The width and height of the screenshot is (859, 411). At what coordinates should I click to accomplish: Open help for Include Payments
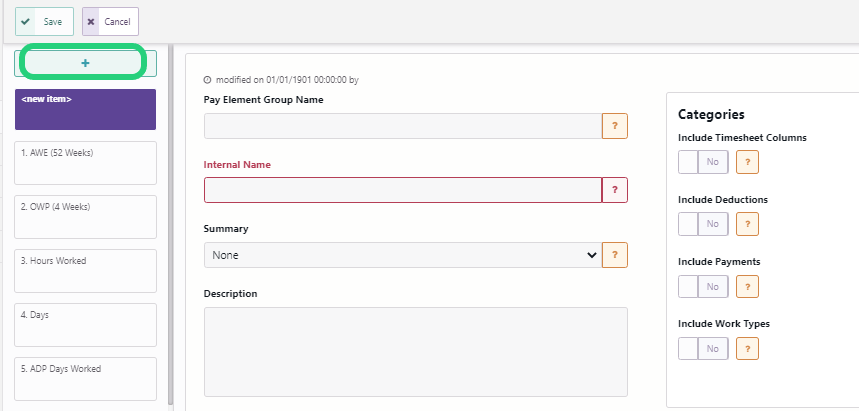pos(747,286)
